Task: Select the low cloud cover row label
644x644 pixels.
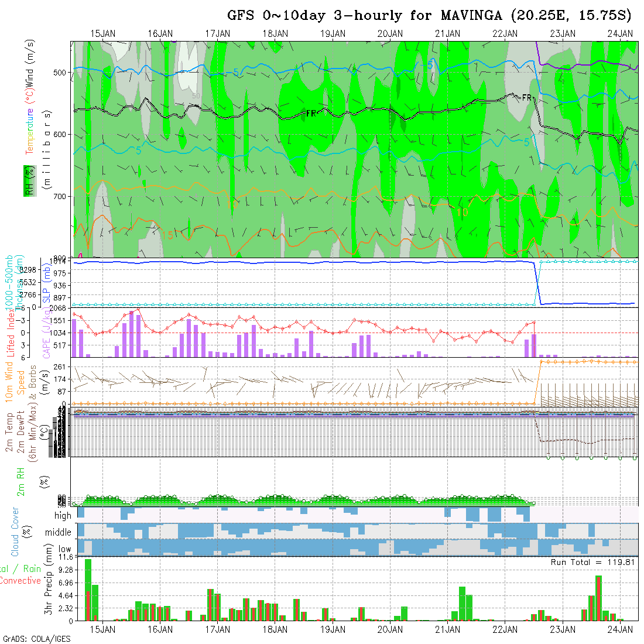Action: 64,549
